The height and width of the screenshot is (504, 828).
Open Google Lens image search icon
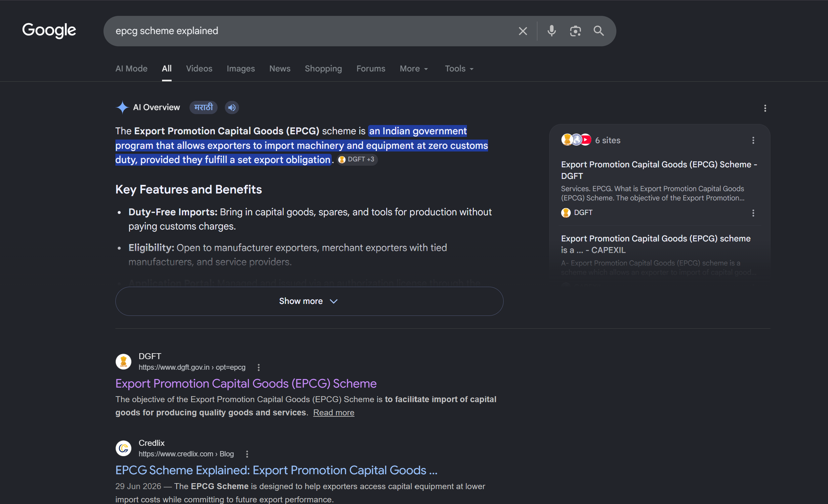[x=575, y=31]
